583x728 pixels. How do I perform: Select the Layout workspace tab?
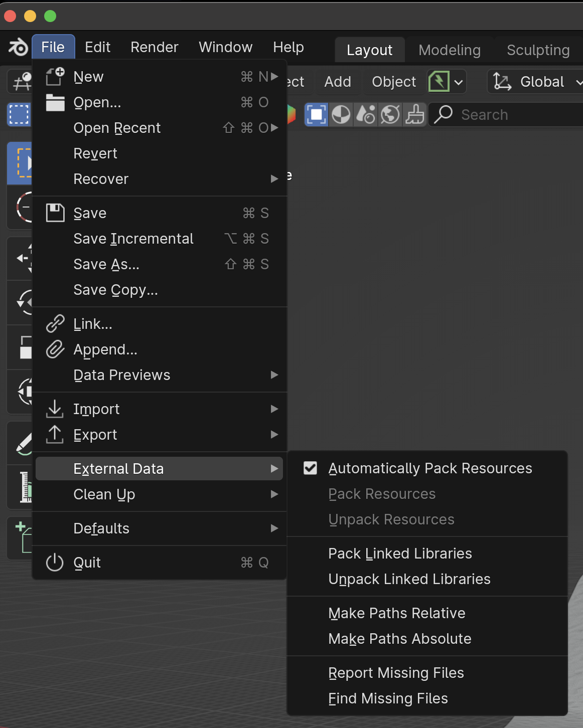(x=370, y=50)
